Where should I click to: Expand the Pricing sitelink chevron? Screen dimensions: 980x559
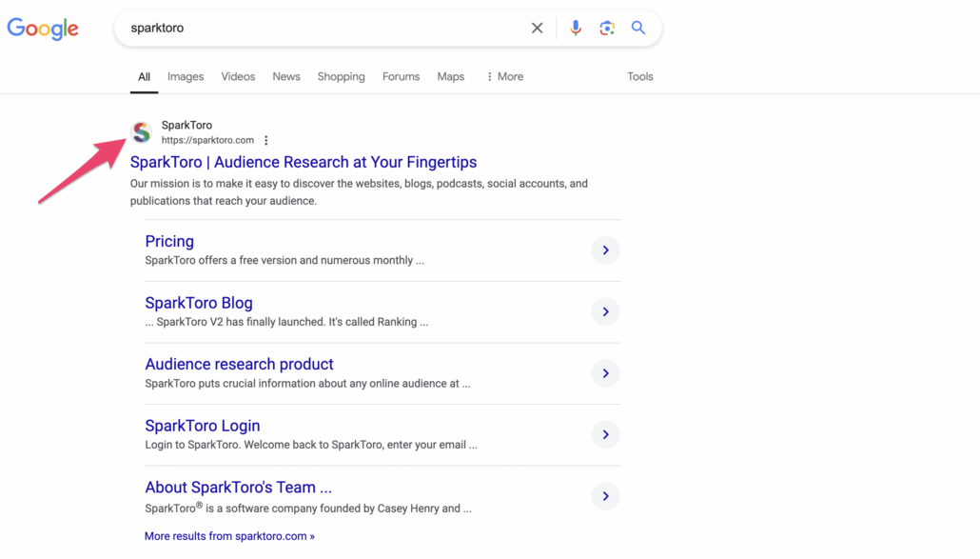pyautogui.click(x=605, y=250)
